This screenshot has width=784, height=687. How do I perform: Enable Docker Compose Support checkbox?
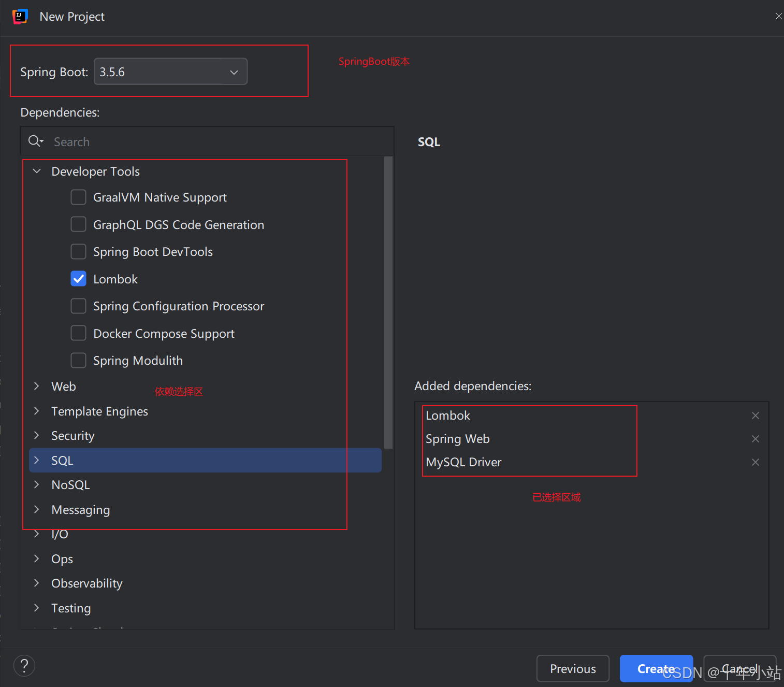[78, 333]
